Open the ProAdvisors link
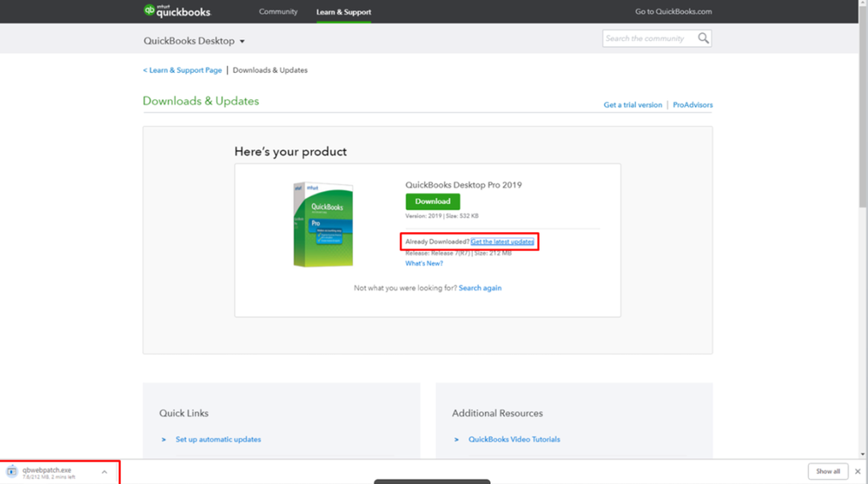Viewport: 868px width, 484px height. [x=692, y=104]
